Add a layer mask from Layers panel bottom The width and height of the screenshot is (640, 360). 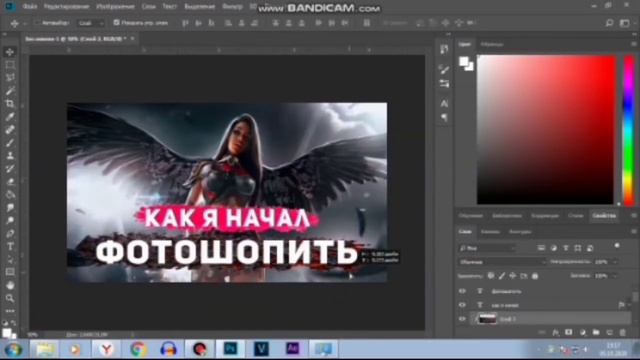(569, 333)
